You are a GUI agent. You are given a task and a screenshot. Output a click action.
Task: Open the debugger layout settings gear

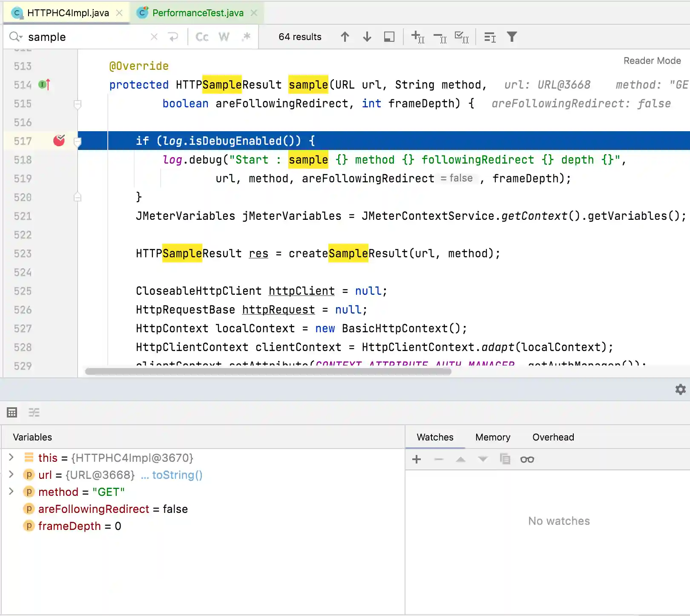coord(680,389)
